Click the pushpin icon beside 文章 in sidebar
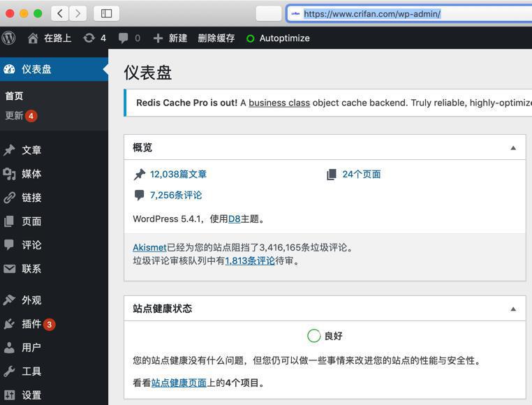 (x=10, y=149)
